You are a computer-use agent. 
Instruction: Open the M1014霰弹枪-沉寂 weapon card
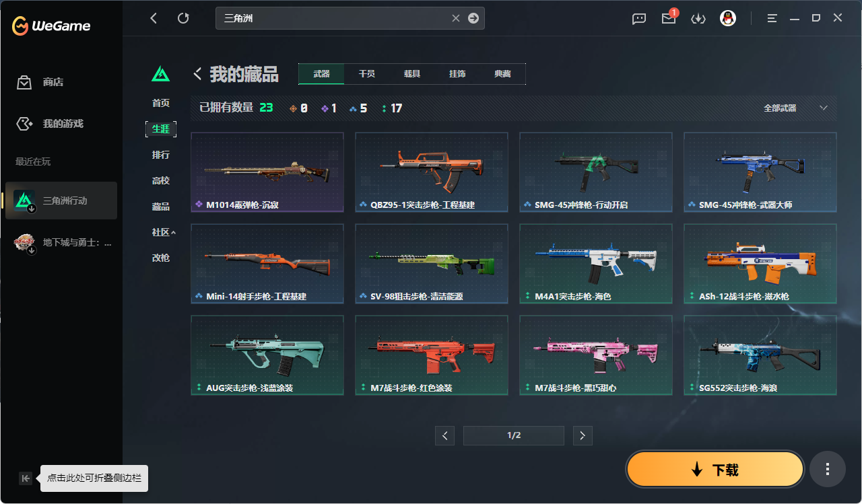pos(267,172)
